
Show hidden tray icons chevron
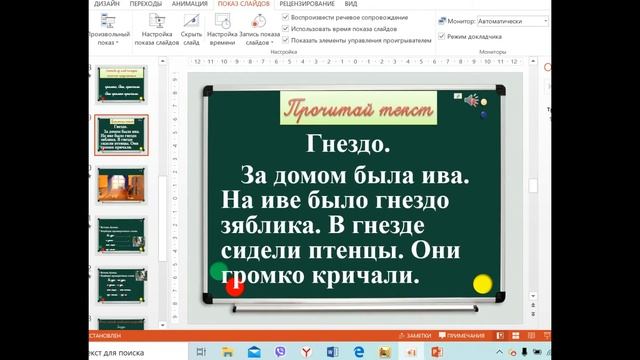point(499,352)
